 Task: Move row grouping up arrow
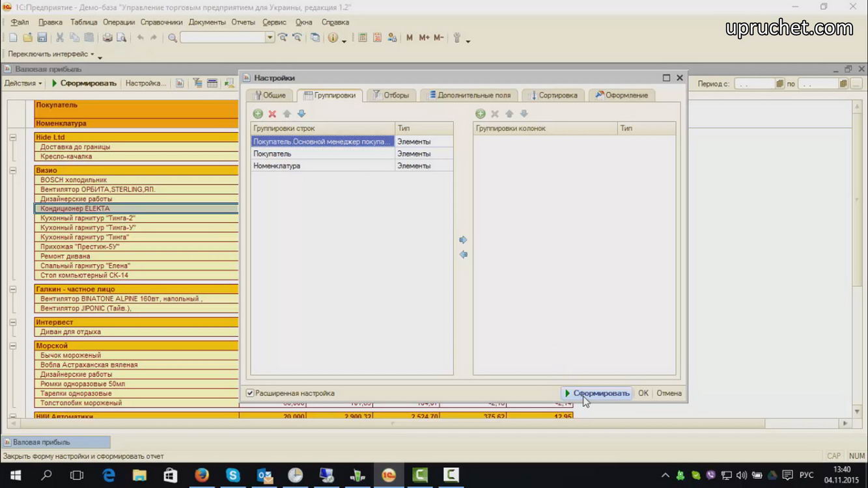coord(287,114)
